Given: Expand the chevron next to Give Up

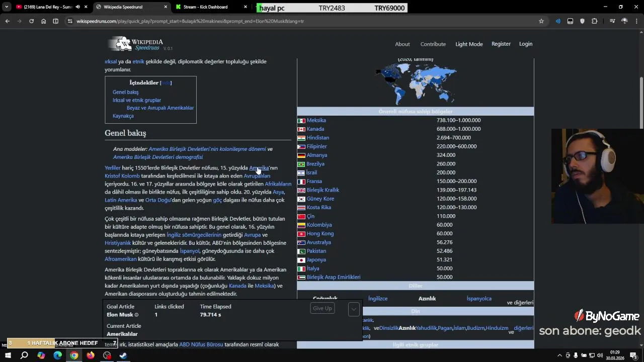Looking at the screenshot, I should click(x=354, y=309).
